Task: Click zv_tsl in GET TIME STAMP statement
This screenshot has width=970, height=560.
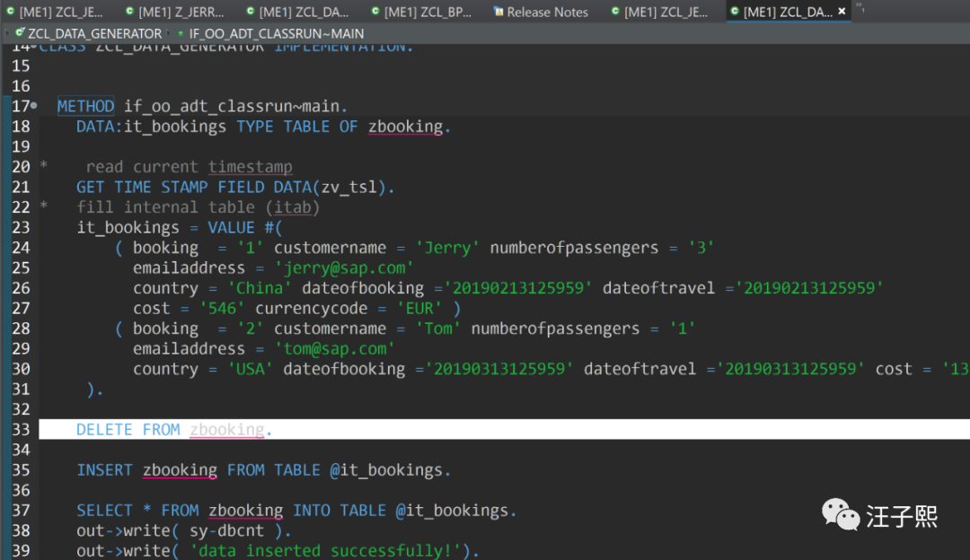Action: (348, 188)
